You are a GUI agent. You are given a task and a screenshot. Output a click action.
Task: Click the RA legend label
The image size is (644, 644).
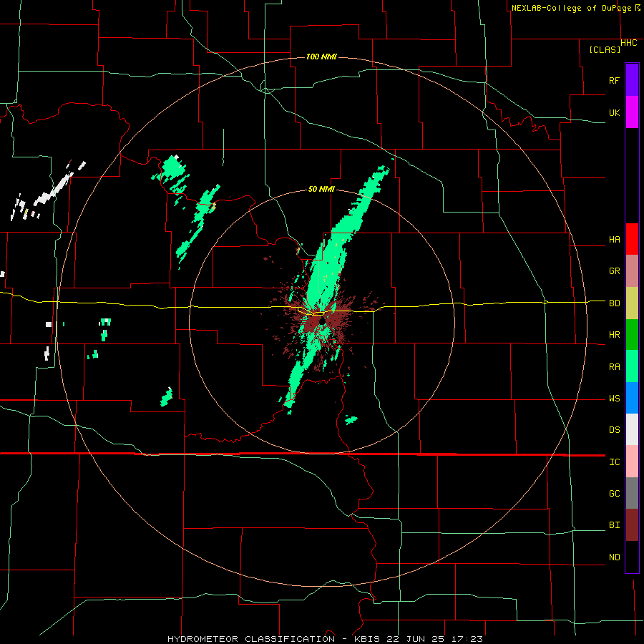(x=614, y=366)
